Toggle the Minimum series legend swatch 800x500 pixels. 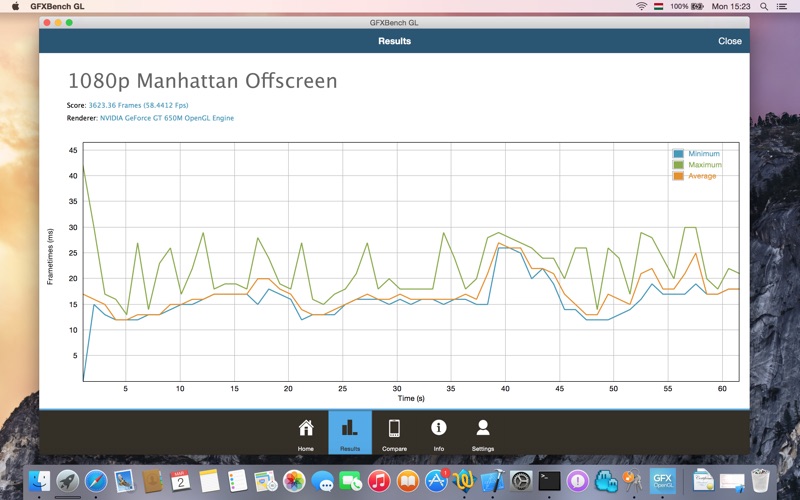[x=678, y=154]
